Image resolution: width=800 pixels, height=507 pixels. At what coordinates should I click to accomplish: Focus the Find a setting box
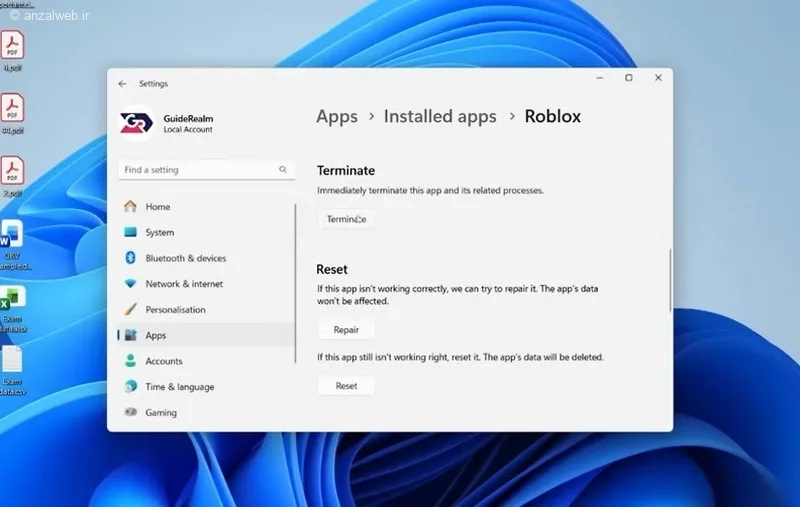pos(206,169)
